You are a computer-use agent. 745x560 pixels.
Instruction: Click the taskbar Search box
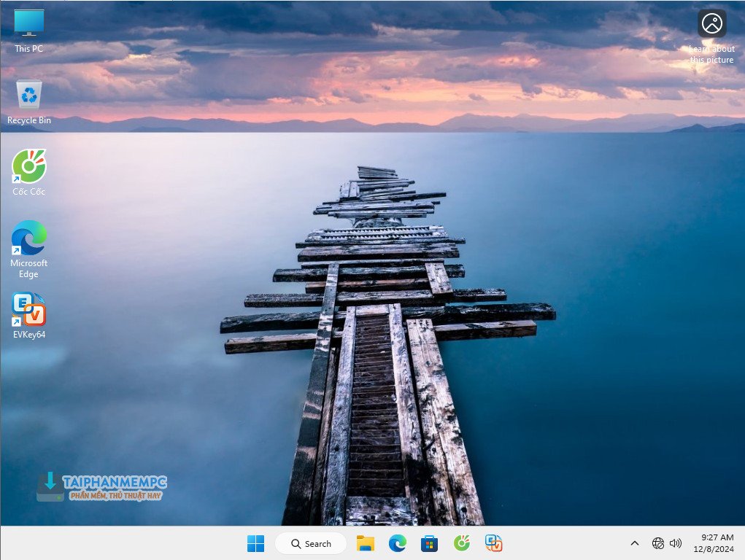(x=311, y=543)
